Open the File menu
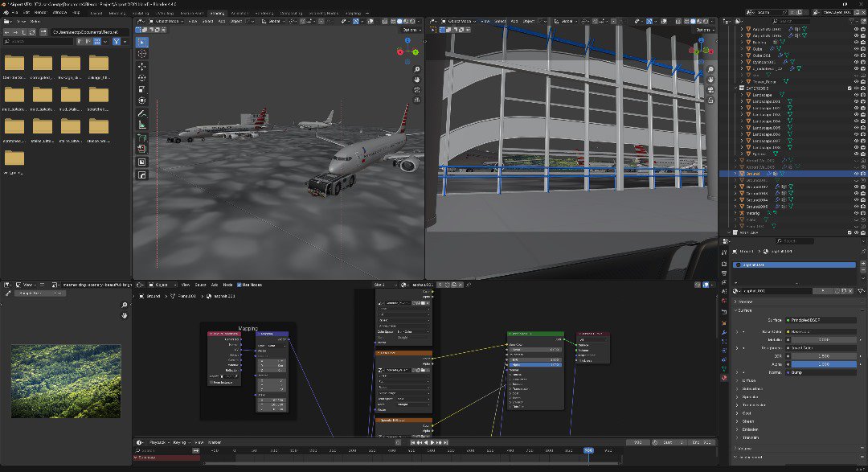 [14, 12]
